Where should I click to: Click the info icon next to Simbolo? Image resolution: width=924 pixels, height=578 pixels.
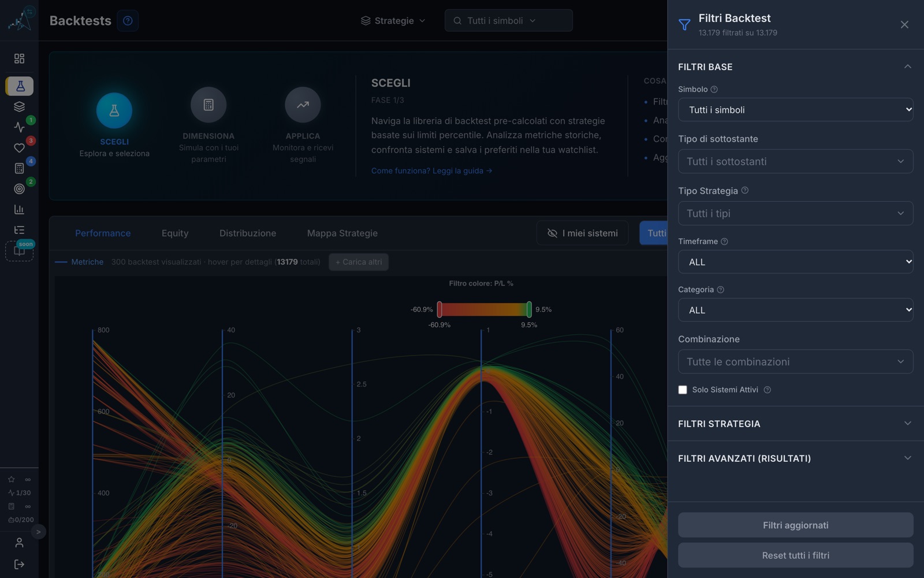(714, 89)
